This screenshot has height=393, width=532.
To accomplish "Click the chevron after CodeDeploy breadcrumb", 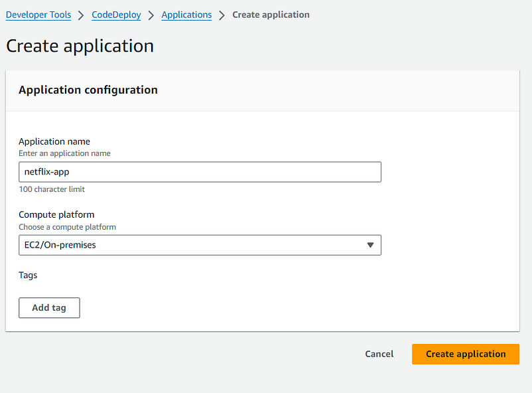I will [x=151, y=15].
